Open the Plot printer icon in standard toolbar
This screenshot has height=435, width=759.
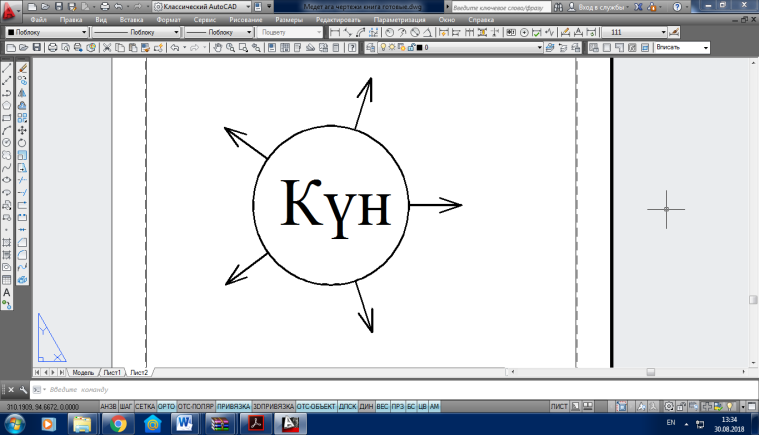pyautogui.click(x=53, y=47)
